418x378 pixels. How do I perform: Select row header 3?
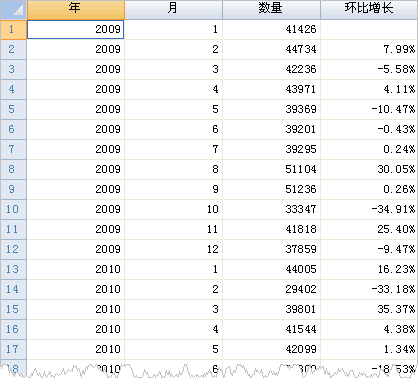click(13, 70)
